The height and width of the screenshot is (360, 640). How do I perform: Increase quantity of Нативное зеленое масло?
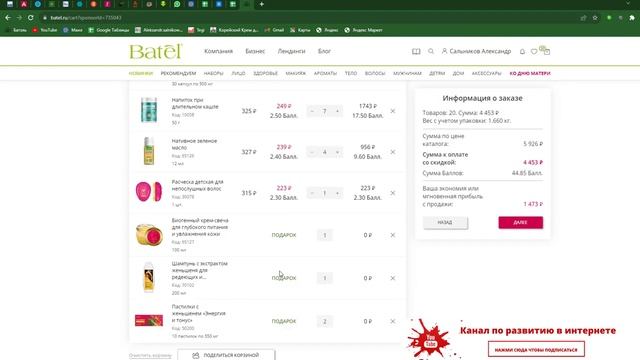coord(338,152)
